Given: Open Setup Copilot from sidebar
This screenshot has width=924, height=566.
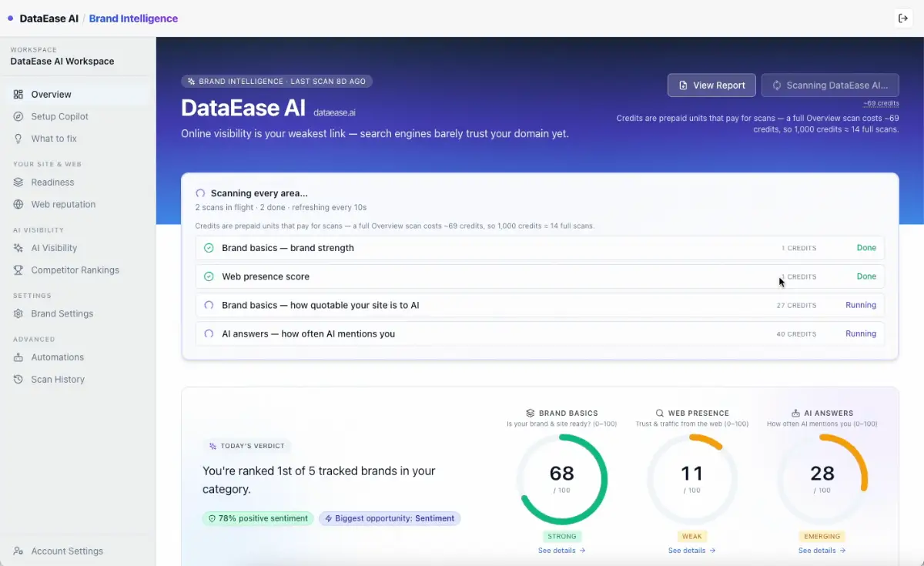Looking at the screenshot, I should (77, 117).
